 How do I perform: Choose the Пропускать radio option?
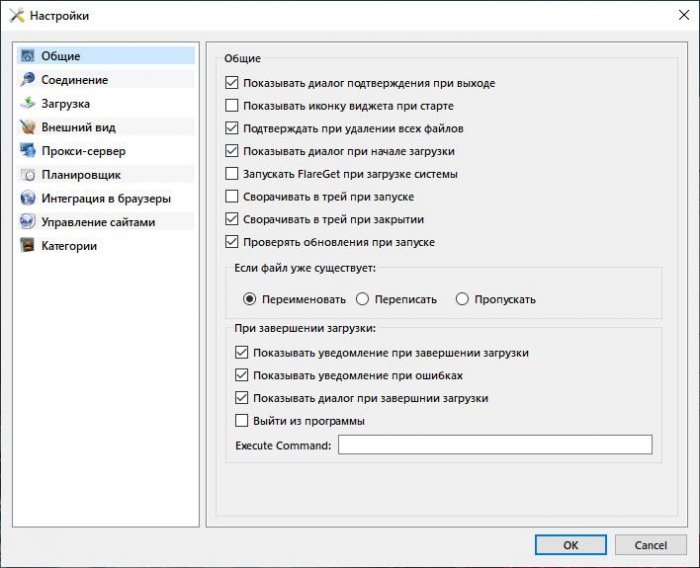(462, 299)
